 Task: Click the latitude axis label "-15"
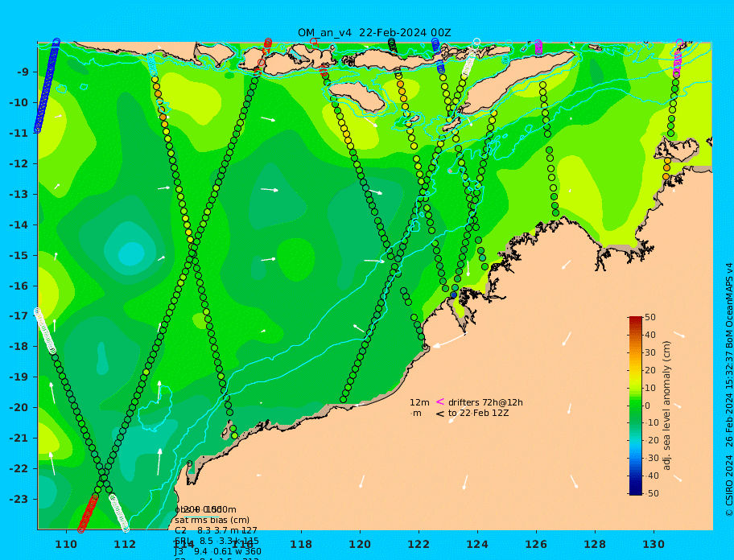coord(19,255)
